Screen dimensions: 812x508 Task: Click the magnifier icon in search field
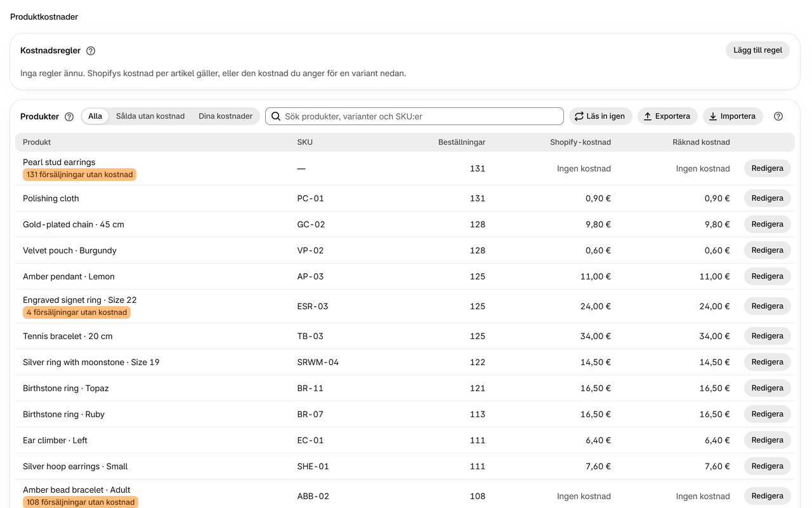point(276,116)
